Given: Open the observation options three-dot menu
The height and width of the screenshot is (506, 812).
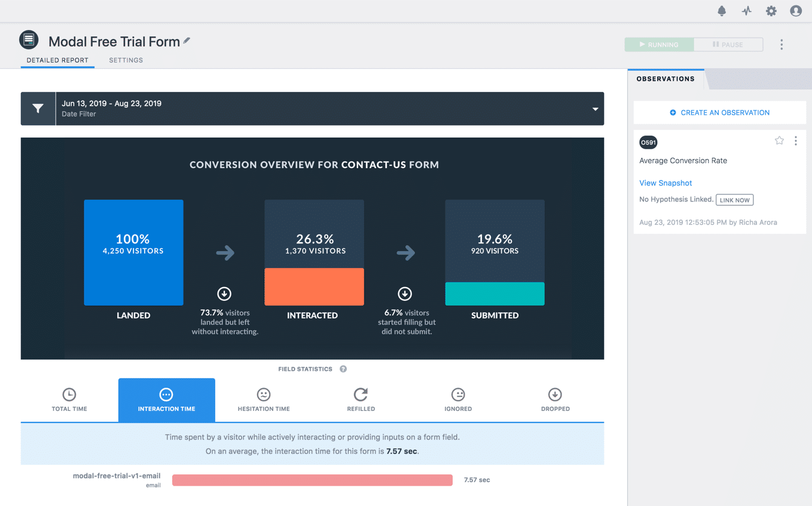Looking at the screenshot, I should [796, 140].
